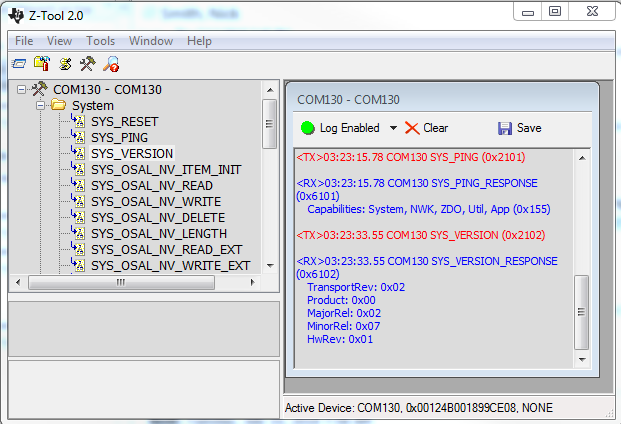Click the log scroll up arrow
621x424 pixels.
(582, 158)
